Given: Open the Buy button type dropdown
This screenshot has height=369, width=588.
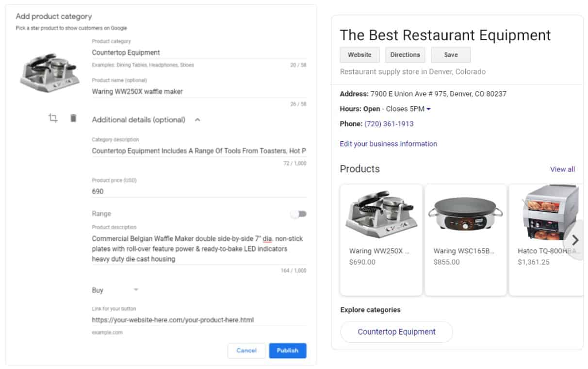Looking at the screenshot, I should [x=115, y=290].
